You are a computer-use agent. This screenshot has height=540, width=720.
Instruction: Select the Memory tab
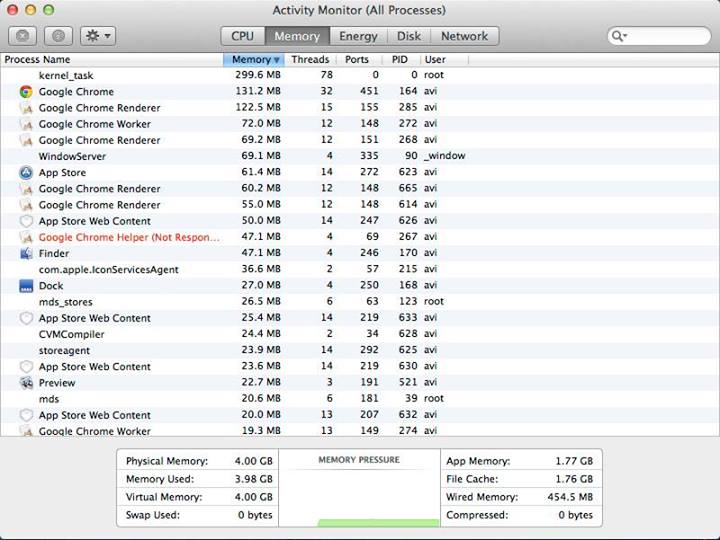click(297, 36)
